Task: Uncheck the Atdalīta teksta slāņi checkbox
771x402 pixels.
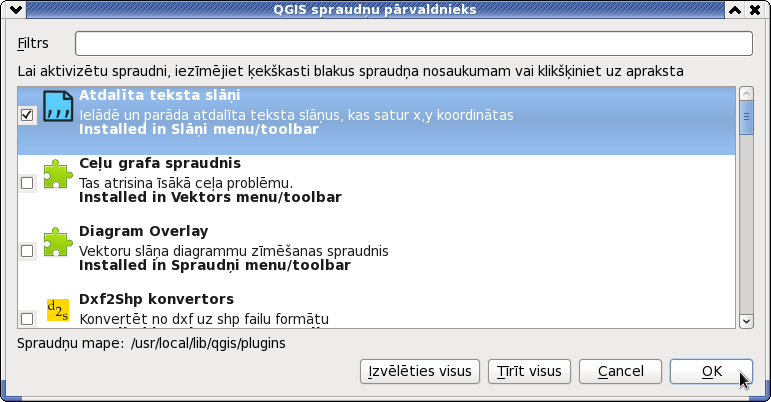Action: tap(27, 115)
